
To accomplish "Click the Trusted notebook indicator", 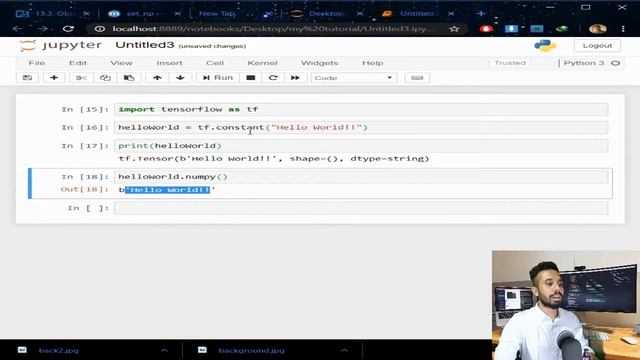I will click(x=510, y=63).
